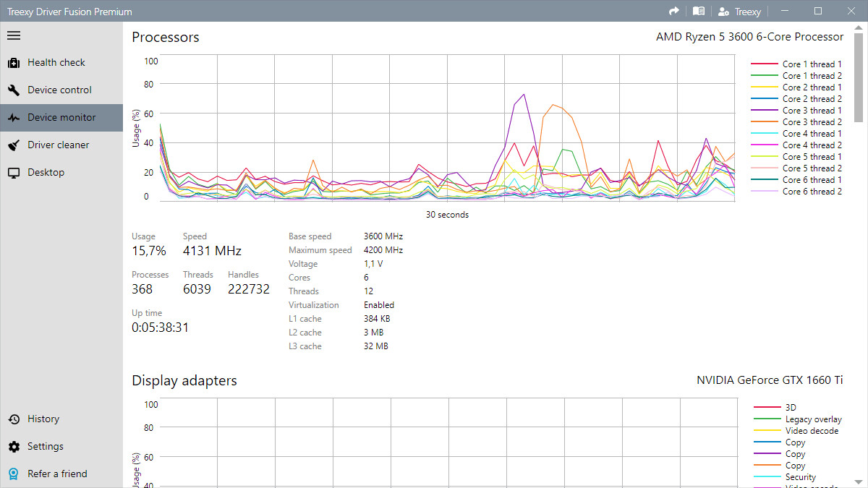Image resolution: width=868 pixels, height=488 pixels.
Task: Select the Health check sidebar icon
Action: pos(14,62)
